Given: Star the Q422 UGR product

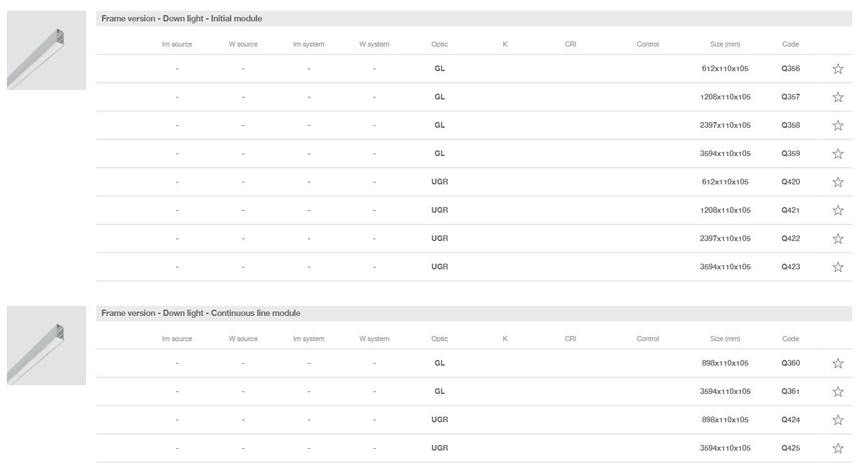Looking at the screenshot, I should coord(838,239).
